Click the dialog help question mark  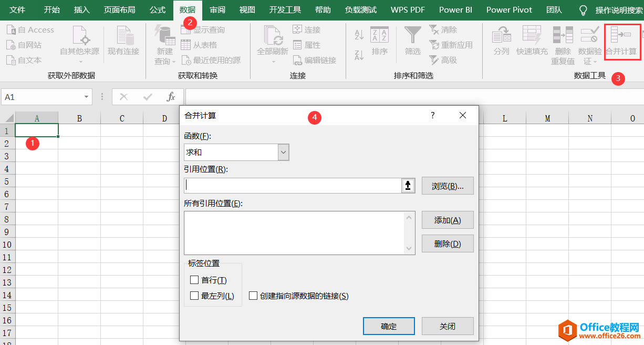click(432, 115)
